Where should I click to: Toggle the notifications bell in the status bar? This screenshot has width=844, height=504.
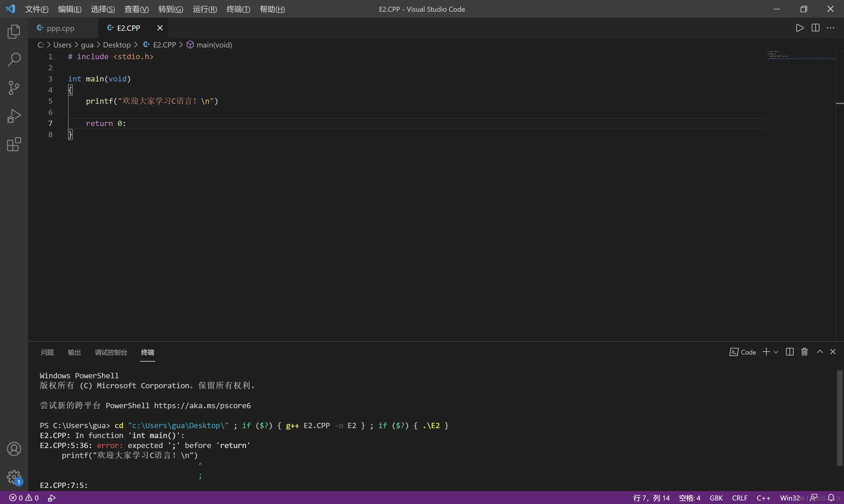pos(831,498)
